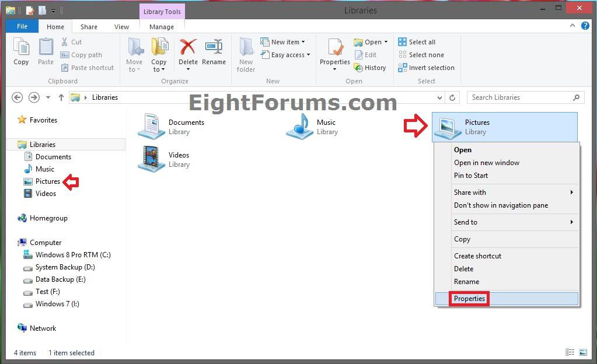Viewport: 597px width, 364px height.
Task: Click Select all in the ribbon
Action: (417, 42)
